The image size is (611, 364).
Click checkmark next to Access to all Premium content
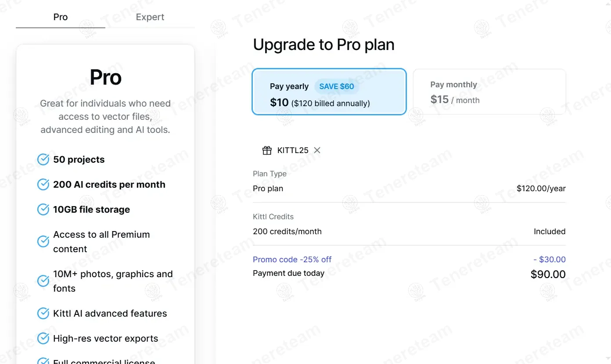(43, 242)
